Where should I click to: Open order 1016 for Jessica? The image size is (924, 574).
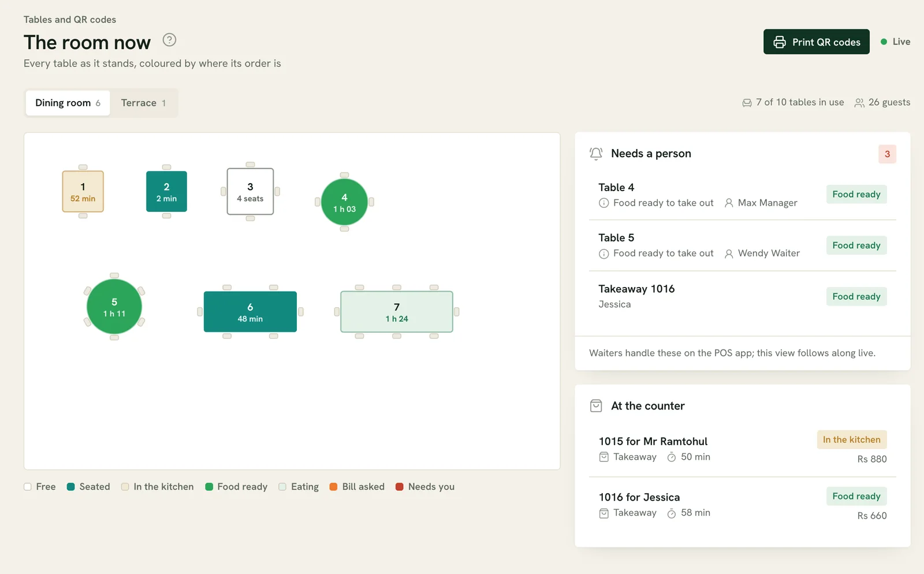[743, 505]
